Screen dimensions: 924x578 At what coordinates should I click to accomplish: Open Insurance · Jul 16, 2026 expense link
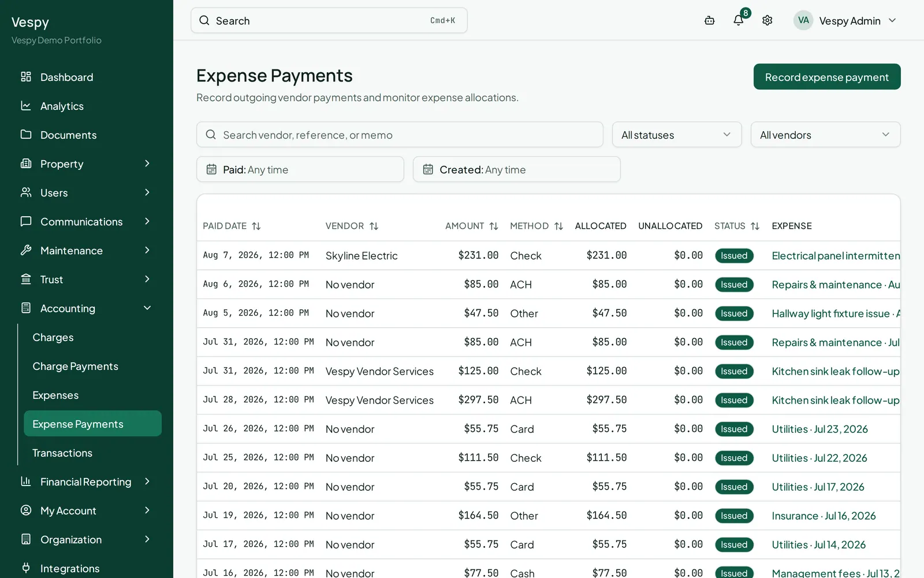[824, 516]
